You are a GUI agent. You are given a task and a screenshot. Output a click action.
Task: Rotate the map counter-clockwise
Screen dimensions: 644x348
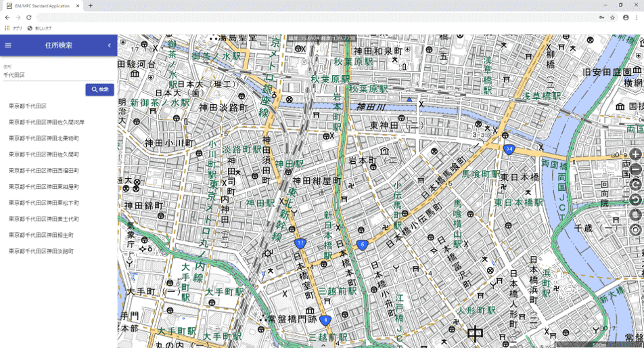pos(635,200)
